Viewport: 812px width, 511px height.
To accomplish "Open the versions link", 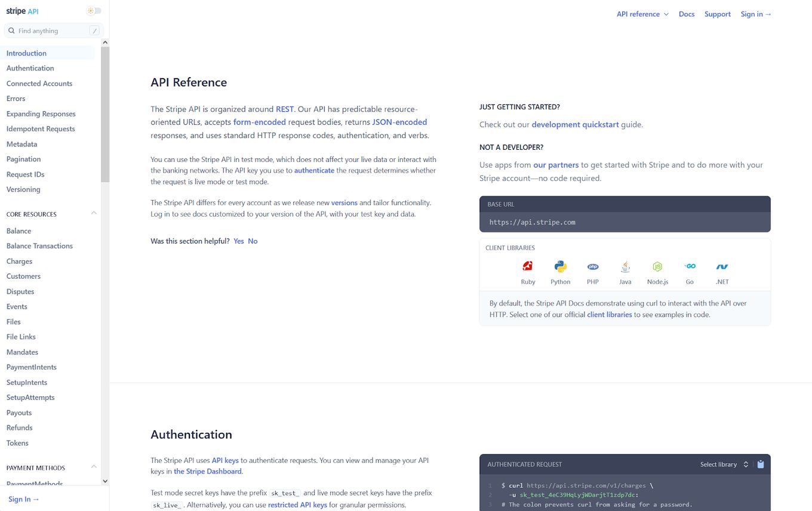I will click(345, 203).
